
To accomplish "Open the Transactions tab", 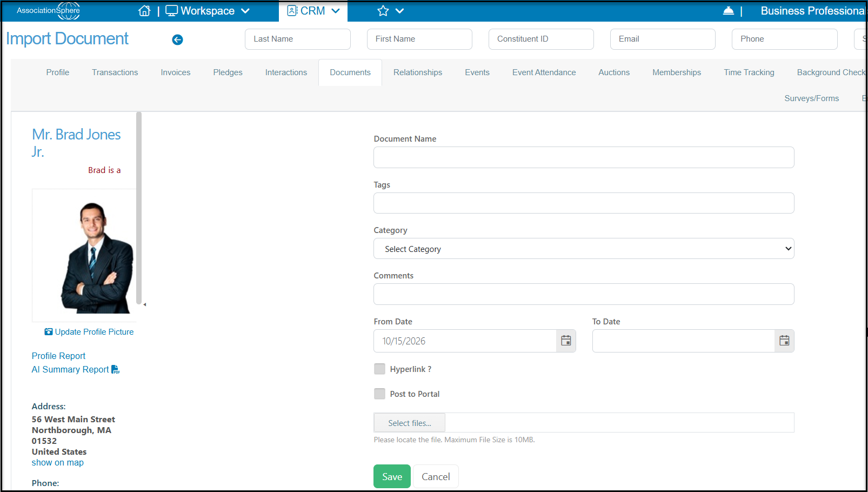I will coord(115,72).
